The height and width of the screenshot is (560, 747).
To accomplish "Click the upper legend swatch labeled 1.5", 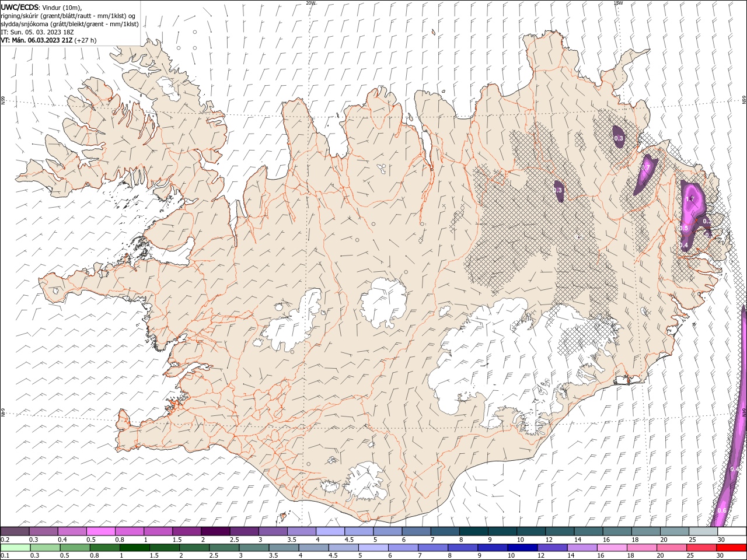I will tap(187, 531).
